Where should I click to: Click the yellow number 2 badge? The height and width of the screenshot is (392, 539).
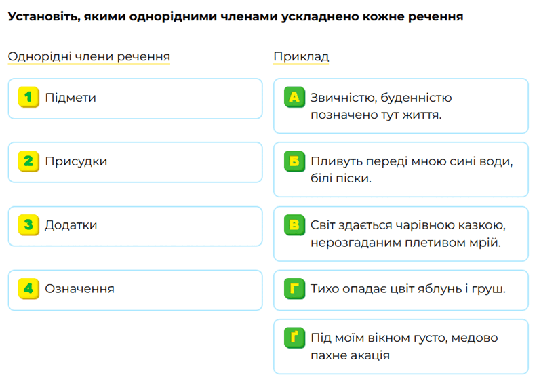coord(28,161)
